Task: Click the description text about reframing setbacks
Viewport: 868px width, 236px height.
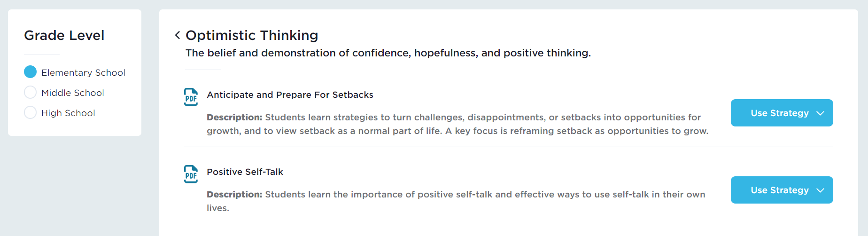Action: point(457,124)
